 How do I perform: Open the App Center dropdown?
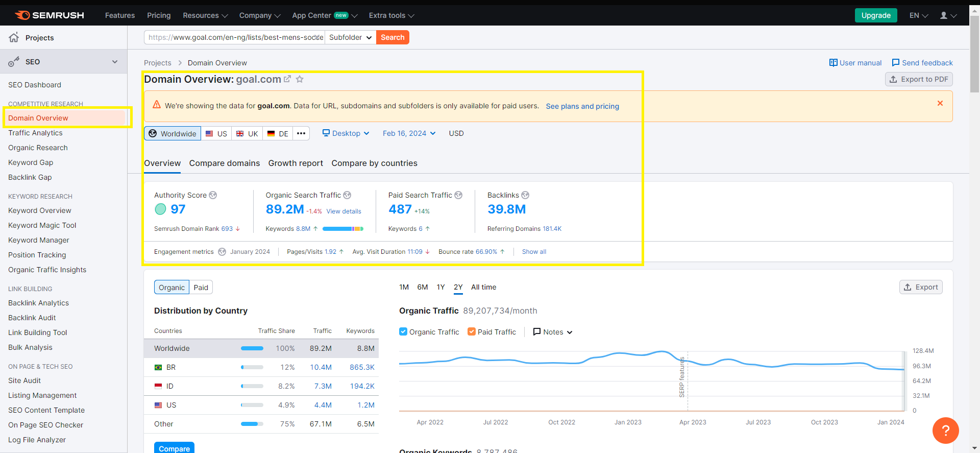click(x=325, y=15)
